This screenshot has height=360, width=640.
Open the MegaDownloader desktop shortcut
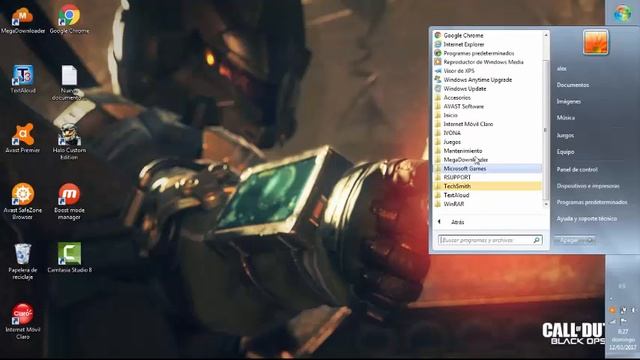[x=22, y=20]
